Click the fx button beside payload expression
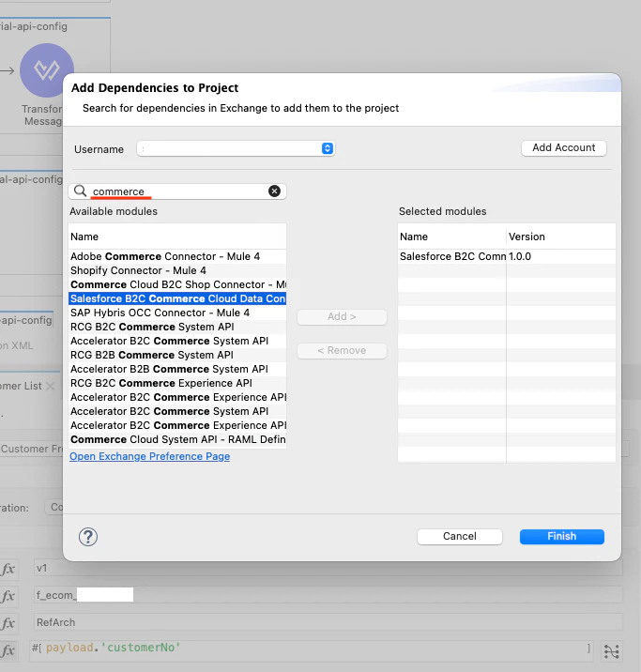This screenshot has width=641, height=672. point(8,650)
